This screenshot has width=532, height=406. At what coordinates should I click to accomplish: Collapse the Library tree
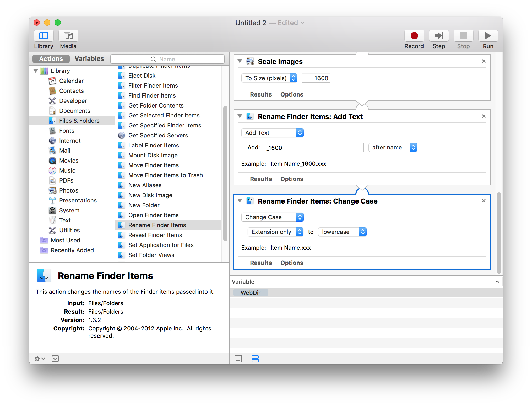[x=36, y=71]
